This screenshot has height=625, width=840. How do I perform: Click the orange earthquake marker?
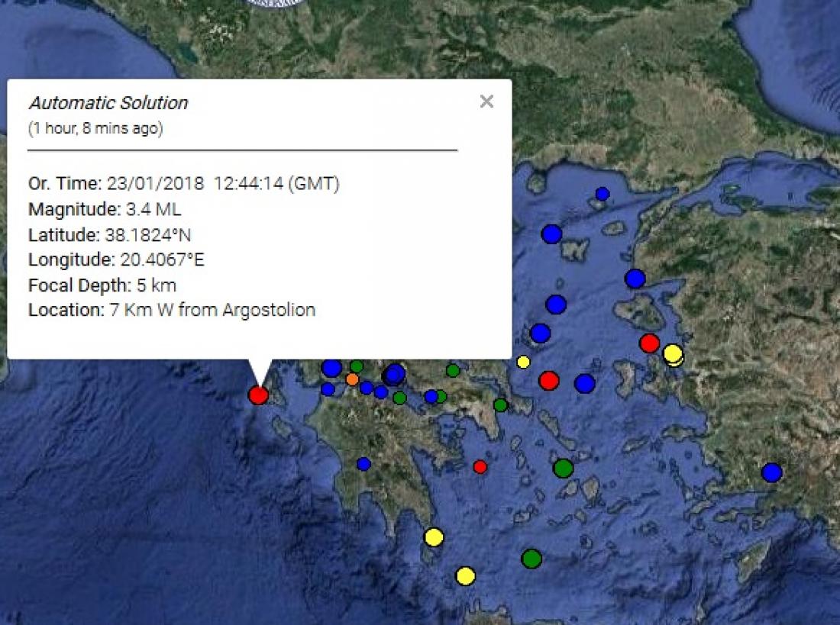point(352,379)
